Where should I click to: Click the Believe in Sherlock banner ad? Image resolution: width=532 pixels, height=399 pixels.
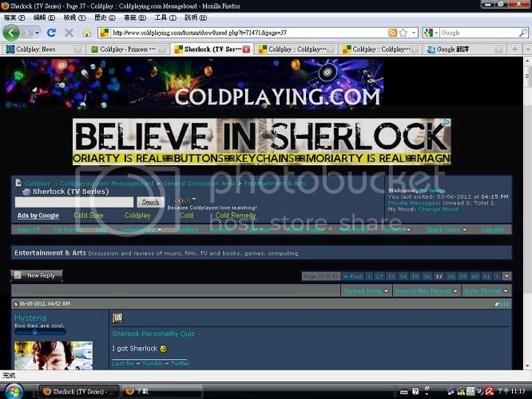262,142
